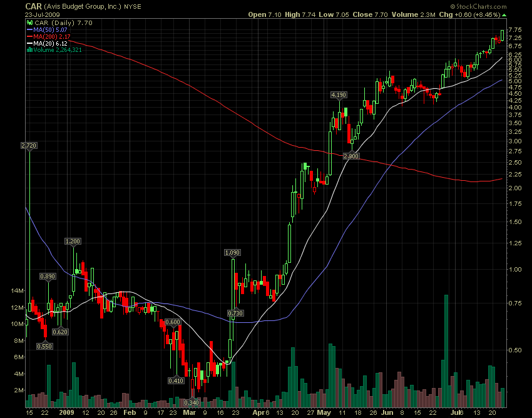Click the Volume 2.3M header value
Viewport: 532px width, 418px height.
coord(413,14)
